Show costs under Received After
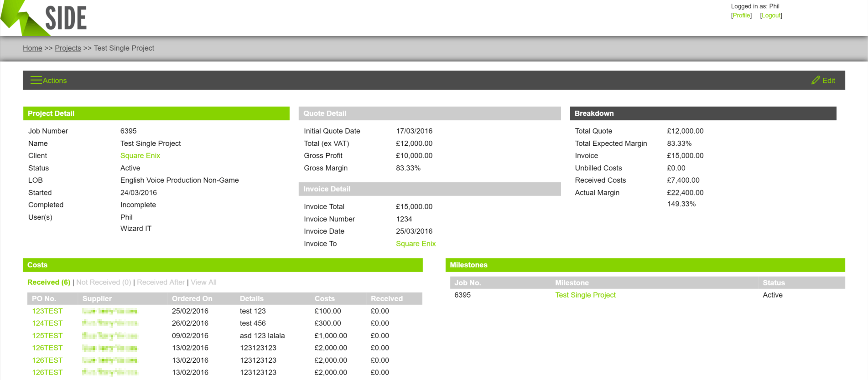The image size is (868, 380). pyautogui.click(x=161, y=282)
